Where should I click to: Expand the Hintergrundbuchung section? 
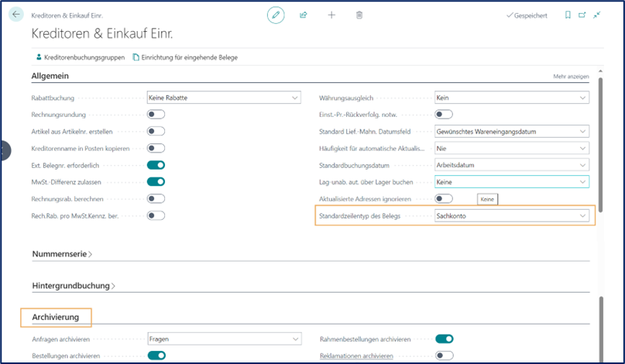(74, 286)
